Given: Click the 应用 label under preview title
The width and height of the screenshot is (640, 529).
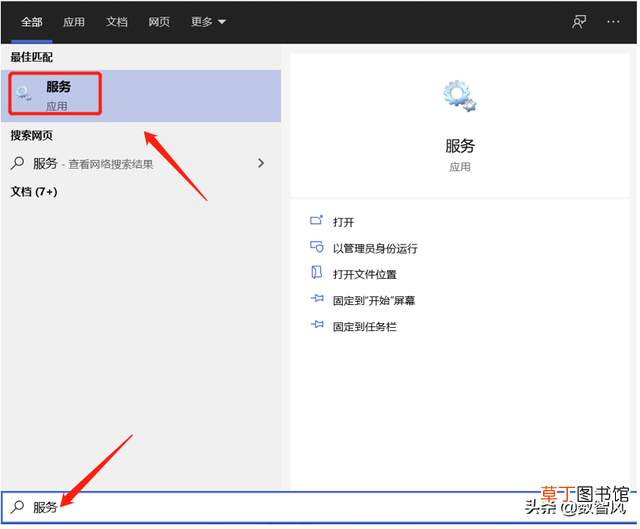Looking at the screenshot, I should [x=460, y=167].
